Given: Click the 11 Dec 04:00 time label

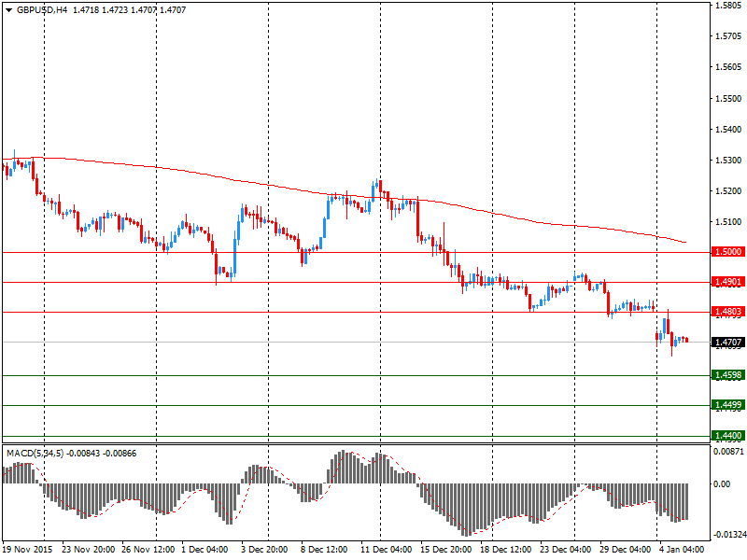Looking at the screenshot, I should pos(386,549).
